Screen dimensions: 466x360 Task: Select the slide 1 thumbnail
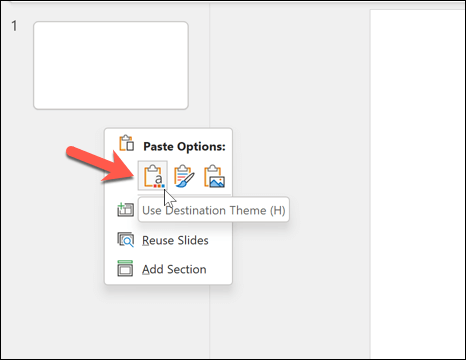(x=111, y=65)
